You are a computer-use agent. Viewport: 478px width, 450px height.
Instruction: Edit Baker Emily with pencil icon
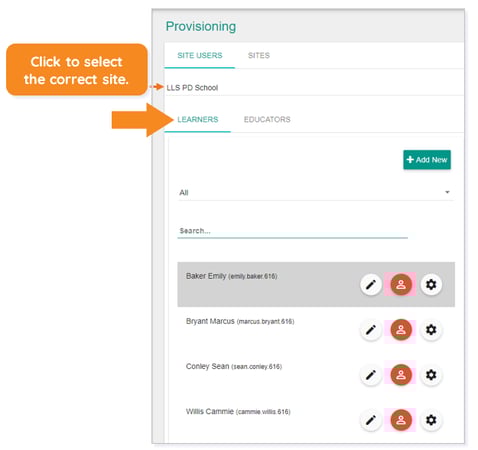371,285
